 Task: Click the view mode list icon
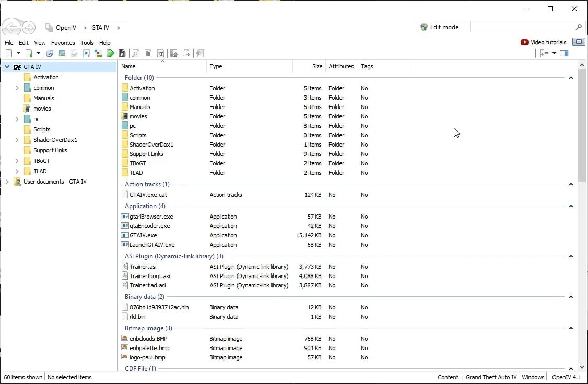(x=545, y=53)
